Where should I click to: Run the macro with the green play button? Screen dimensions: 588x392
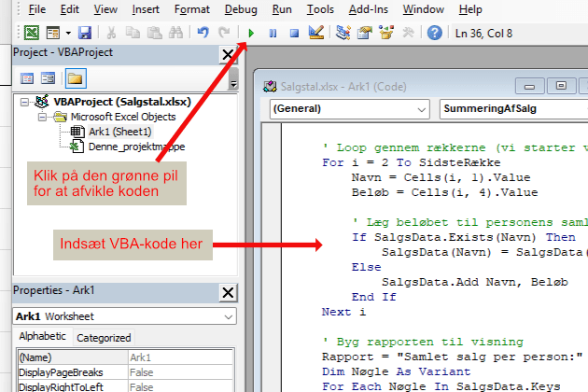pyautogui.click(x=251, y=33)
